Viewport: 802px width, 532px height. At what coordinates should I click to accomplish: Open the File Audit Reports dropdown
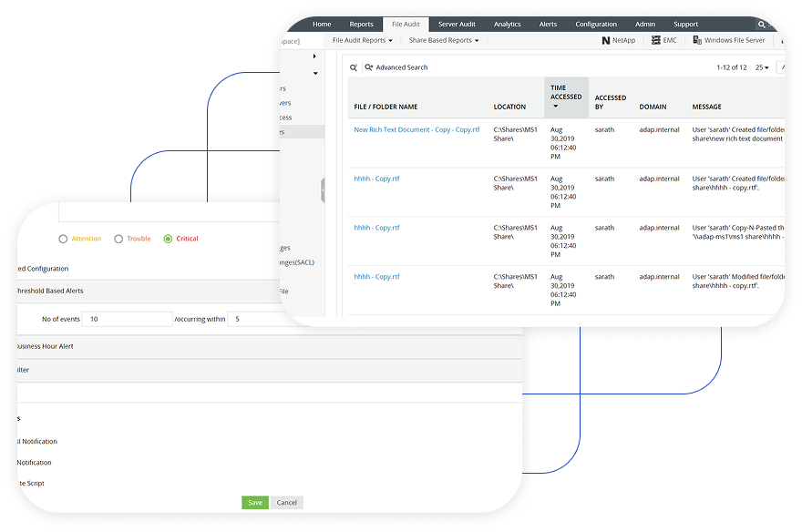362,41
